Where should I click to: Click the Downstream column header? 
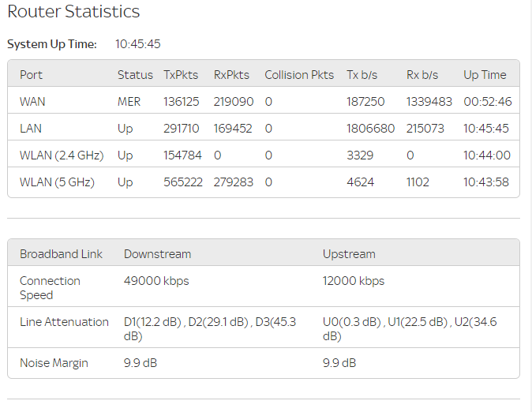coord(157,254)
